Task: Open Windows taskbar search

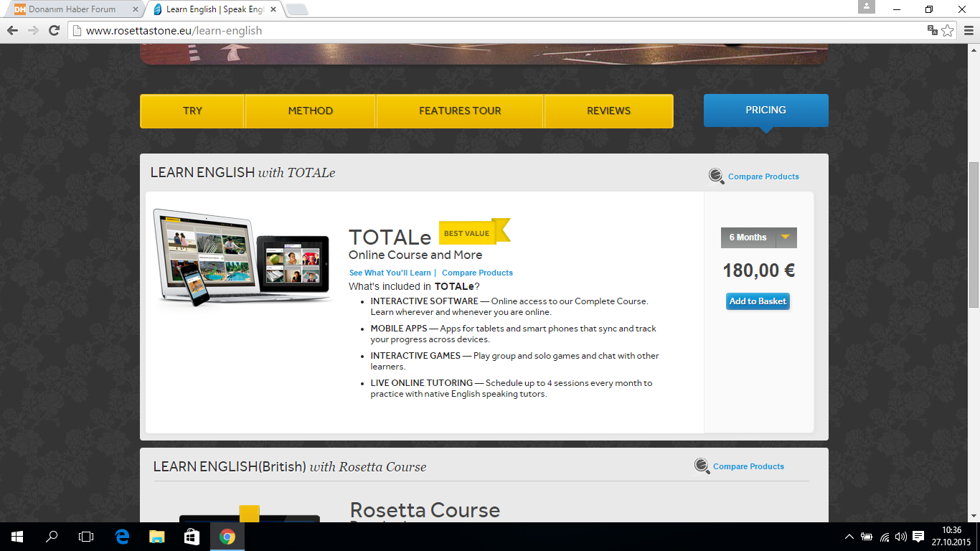Action: point(52,537)
